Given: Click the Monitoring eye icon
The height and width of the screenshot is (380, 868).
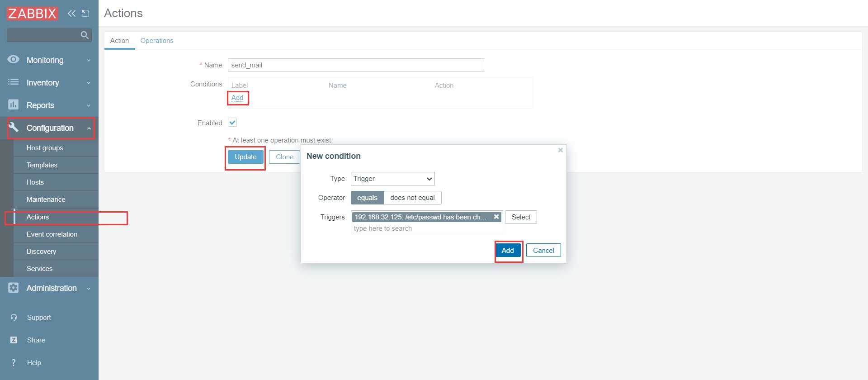Looking at the screenshot, I should [x=14, y=59].
